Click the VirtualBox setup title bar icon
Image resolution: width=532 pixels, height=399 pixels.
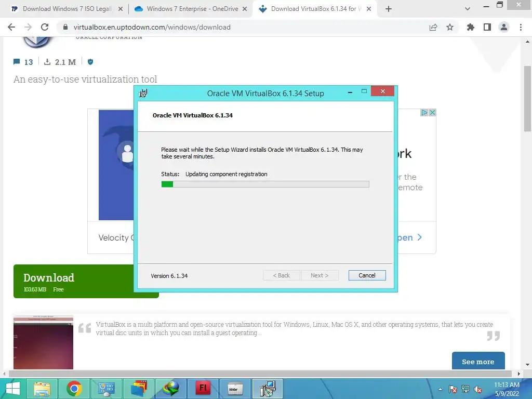coord(143,93)
